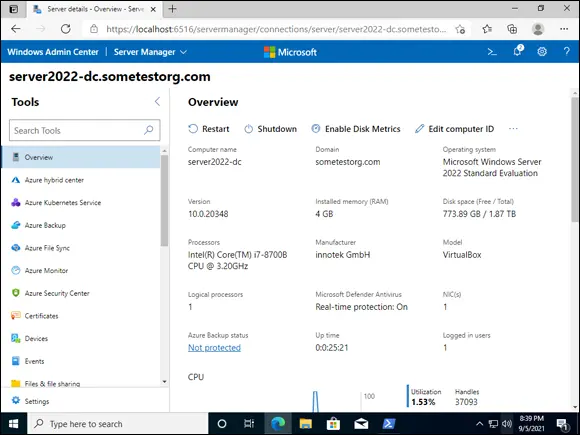Open Windows Admin Center settings gear

pyautogui.click(x=542, y=52)
